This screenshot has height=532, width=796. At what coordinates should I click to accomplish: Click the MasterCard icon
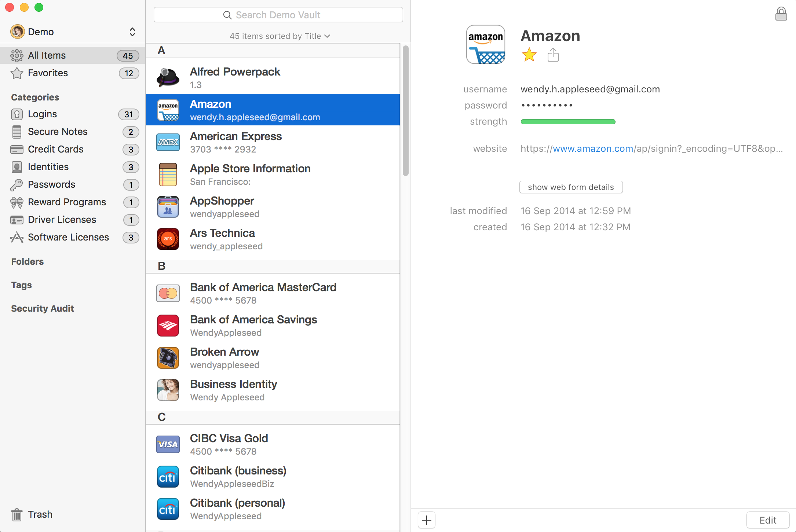tap(168, 293)
